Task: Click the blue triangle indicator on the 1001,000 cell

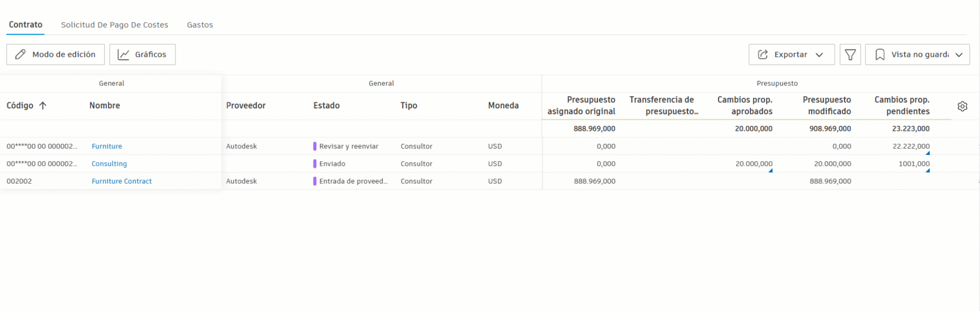Action: 927,169
